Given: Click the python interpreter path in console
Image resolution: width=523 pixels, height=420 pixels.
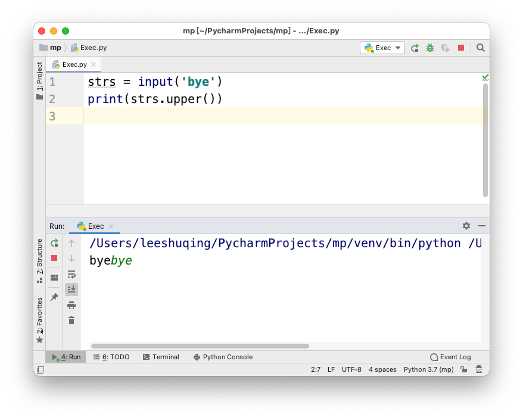Looking at the screenshot, I should click(x=275, y=243).
